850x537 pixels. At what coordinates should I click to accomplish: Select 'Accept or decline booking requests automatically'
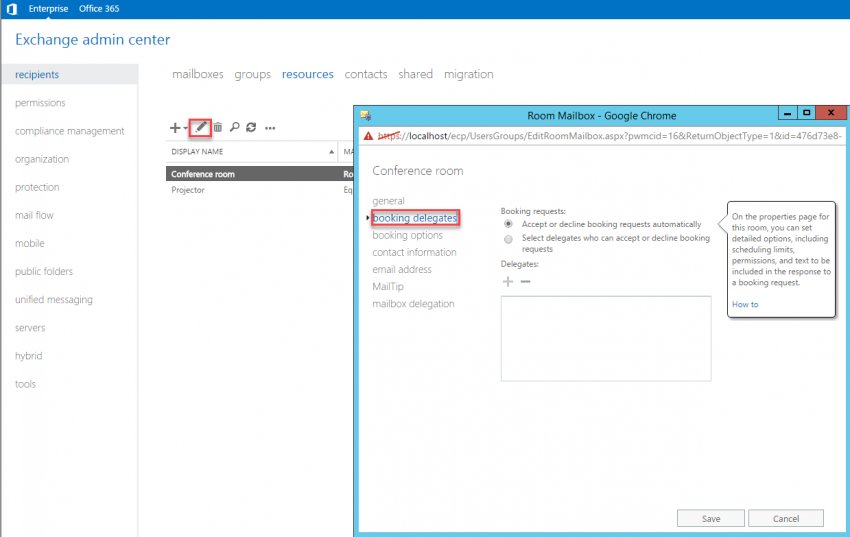tap(509, 224)
